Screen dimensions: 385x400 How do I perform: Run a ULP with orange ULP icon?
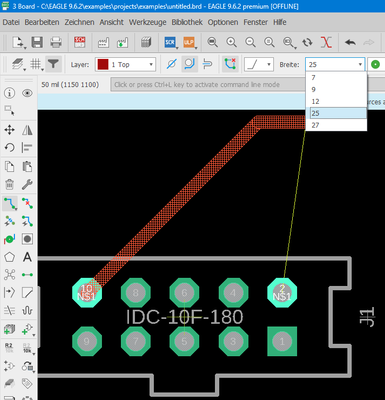coord(189,42)
